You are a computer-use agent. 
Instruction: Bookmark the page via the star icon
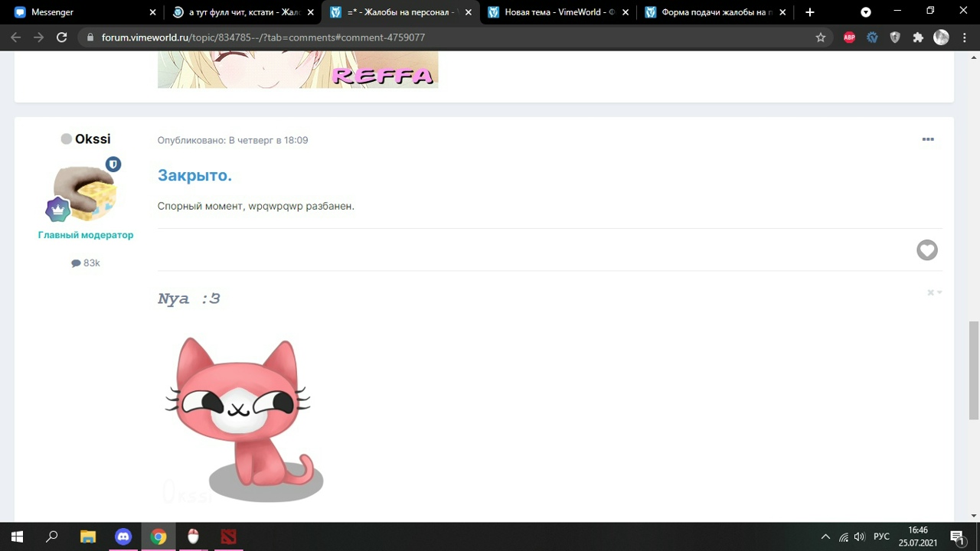(x=820, y=37)
